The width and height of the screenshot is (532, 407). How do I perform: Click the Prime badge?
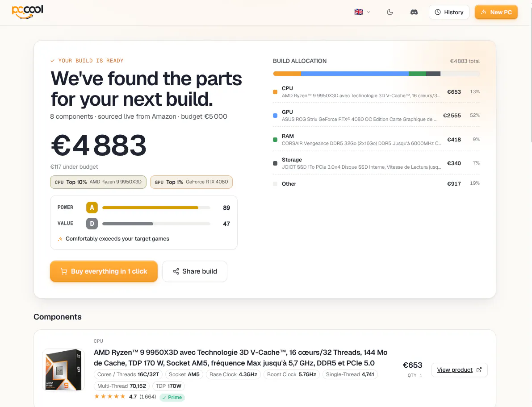pyautogui.click(x=172, y=397)
